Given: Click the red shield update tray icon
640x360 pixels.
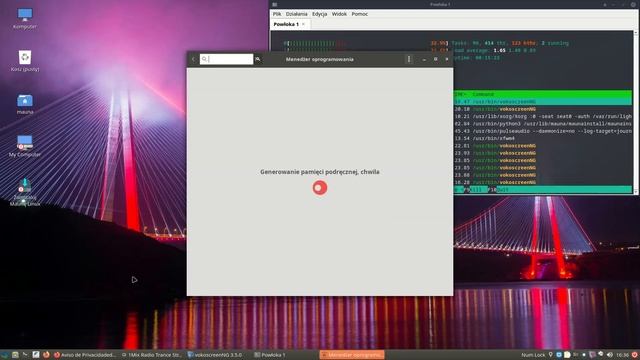Looking at the screenshot, I should pyautogui.click(x=635, y=355).
